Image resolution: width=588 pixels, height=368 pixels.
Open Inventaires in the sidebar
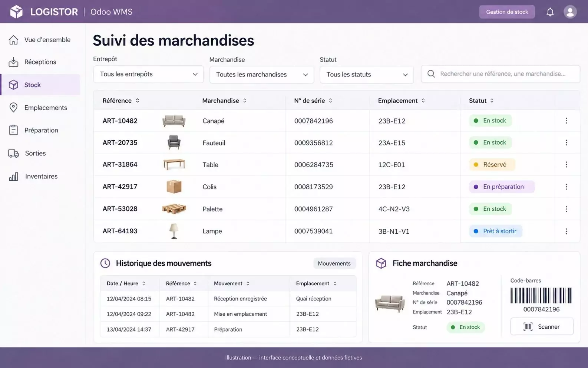point(40,176)
